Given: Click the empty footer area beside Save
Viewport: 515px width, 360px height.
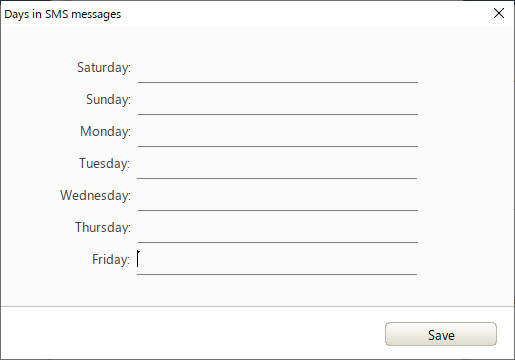Looking at the screenshot, I should pyautogui.click(x=192, y=333).
